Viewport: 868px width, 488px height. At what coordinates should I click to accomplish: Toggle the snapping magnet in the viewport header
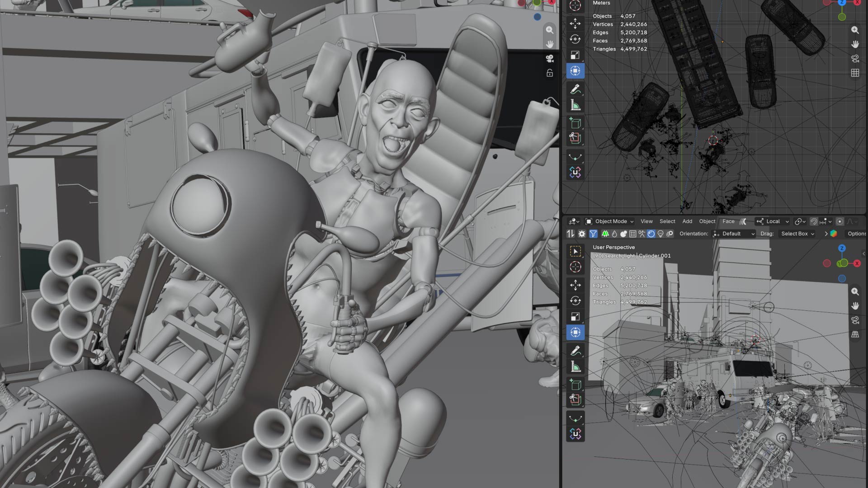[x=813, y=221]
